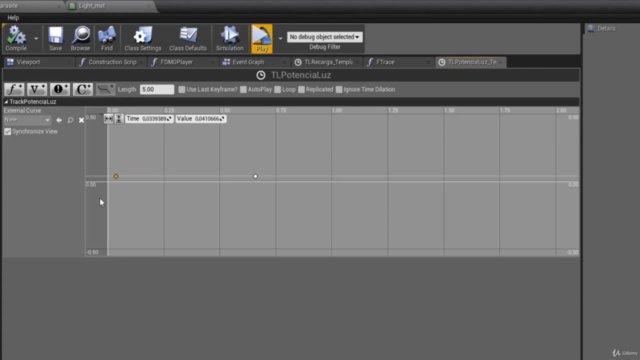This screenshot has height=360, width=640.
Task: Toggle the Replicated checkbox
Action: click(x=301, y=89)
